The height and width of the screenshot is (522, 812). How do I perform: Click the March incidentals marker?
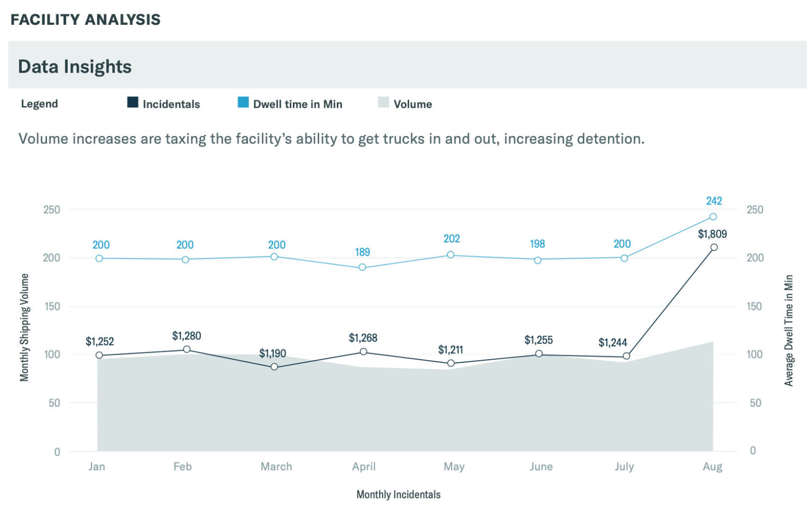click(x=274, y=367)
